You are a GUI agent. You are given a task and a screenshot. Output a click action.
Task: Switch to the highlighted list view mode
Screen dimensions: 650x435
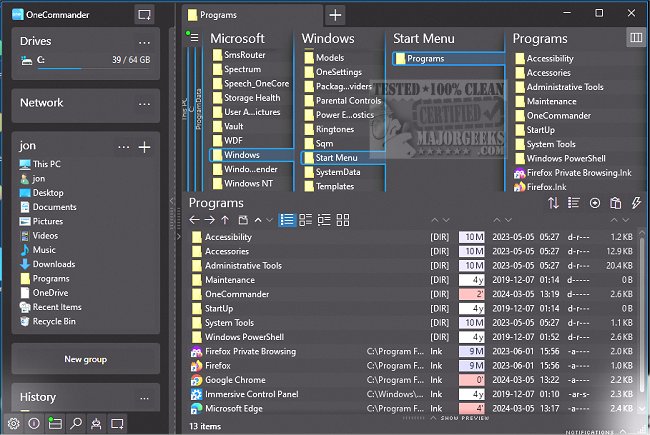tap(287, 220)
